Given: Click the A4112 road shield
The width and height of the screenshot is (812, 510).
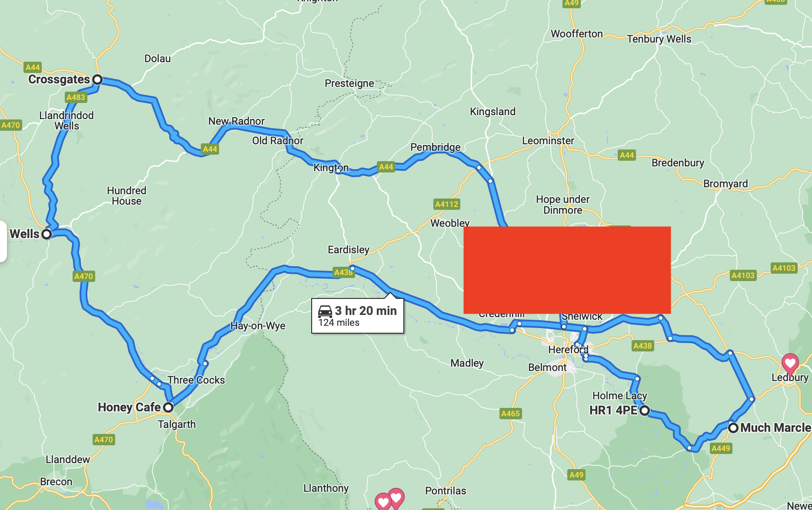Looking at the screenshot, I should [447, 204].
